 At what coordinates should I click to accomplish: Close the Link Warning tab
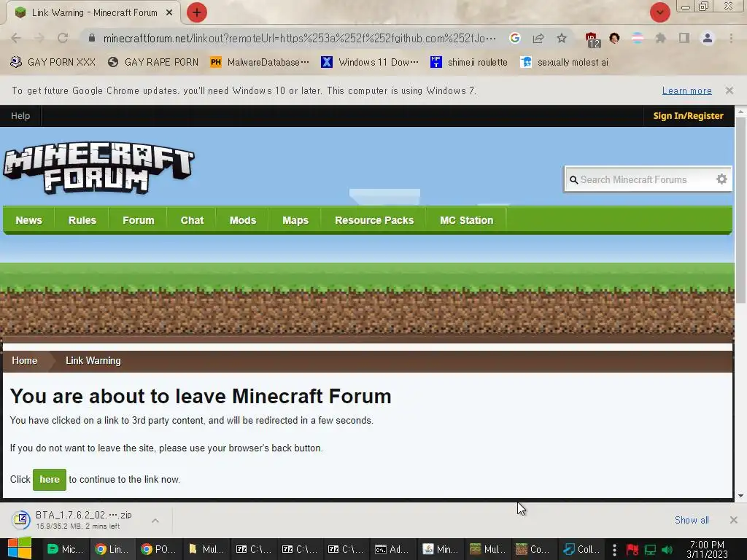[169, 13]
